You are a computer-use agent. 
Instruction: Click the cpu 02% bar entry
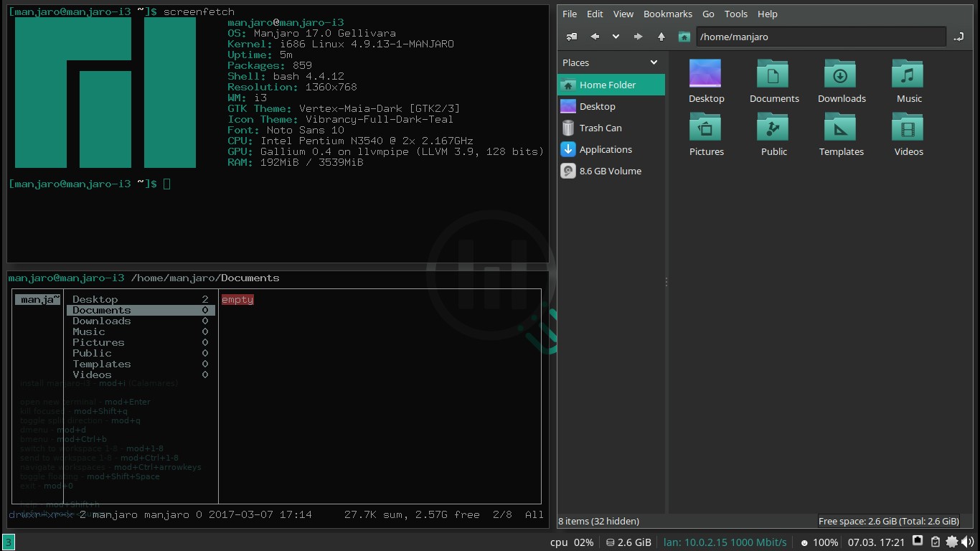pos(572,542)
